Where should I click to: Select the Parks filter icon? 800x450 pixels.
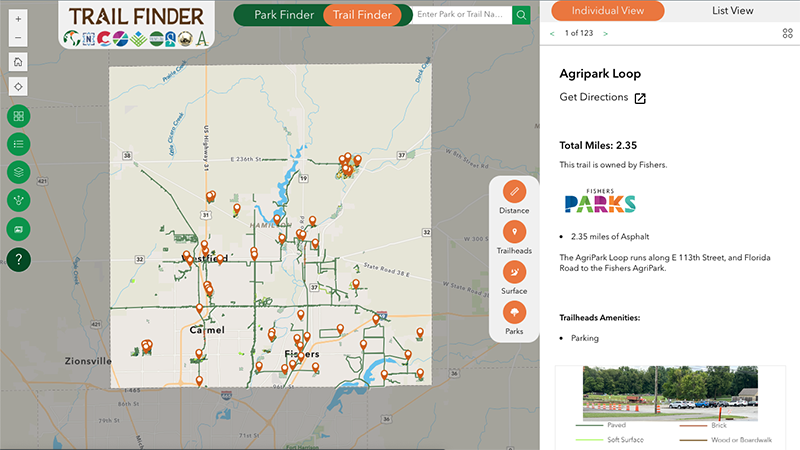click(x=514, y=313)
